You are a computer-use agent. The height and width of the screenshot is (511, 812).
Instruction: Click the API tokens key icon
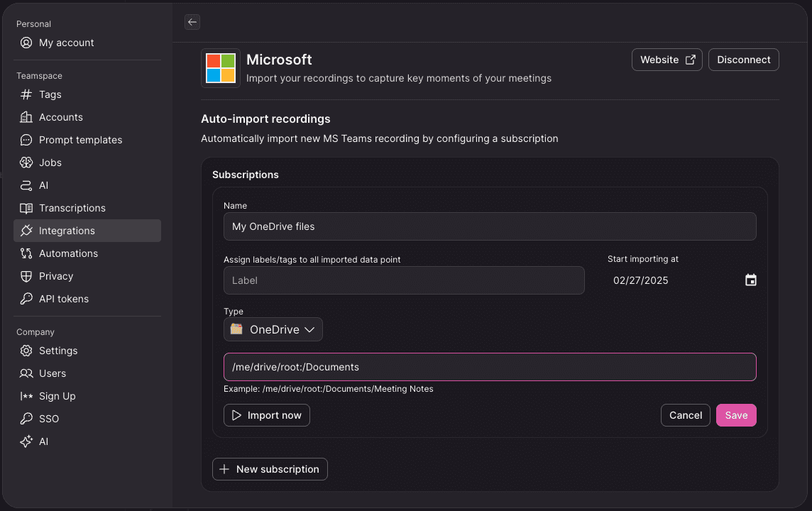tap(26, 299)
